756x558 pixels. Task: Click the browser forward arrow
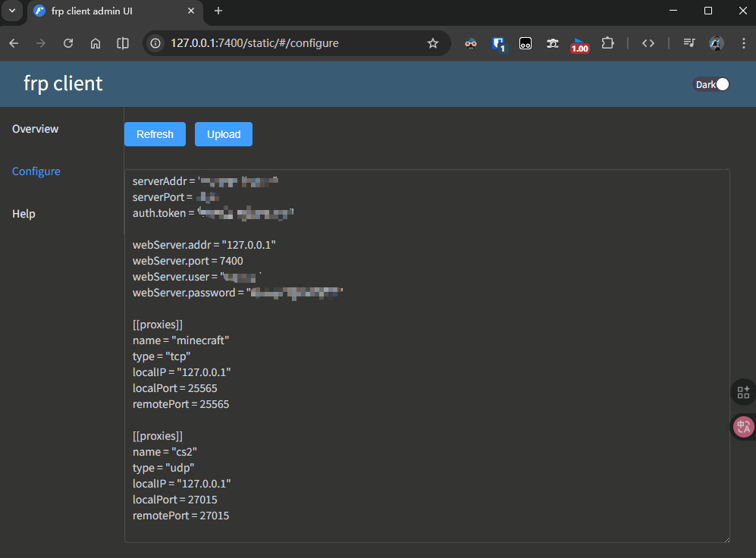click(41, 43)
